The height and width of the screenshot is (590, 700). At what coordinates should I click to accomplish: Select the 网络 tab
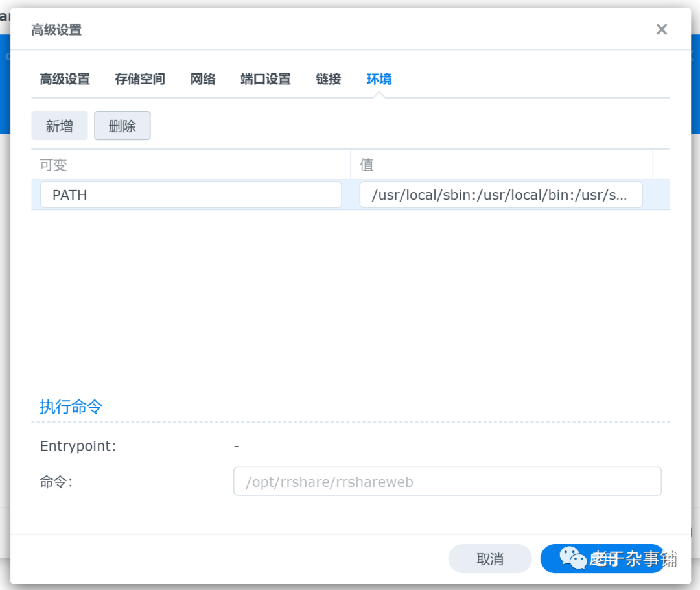(203, 79)
